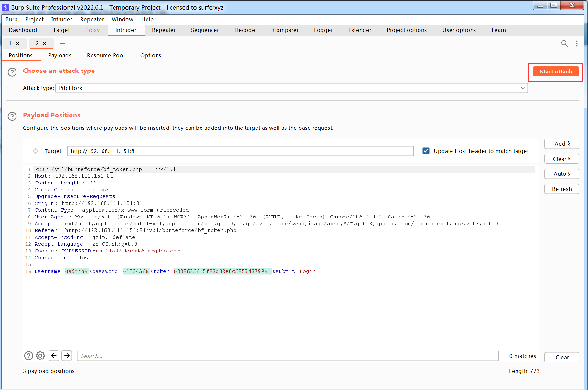Switch to the Payloads tab
This screenshot has width=588, height=390.
60,55
